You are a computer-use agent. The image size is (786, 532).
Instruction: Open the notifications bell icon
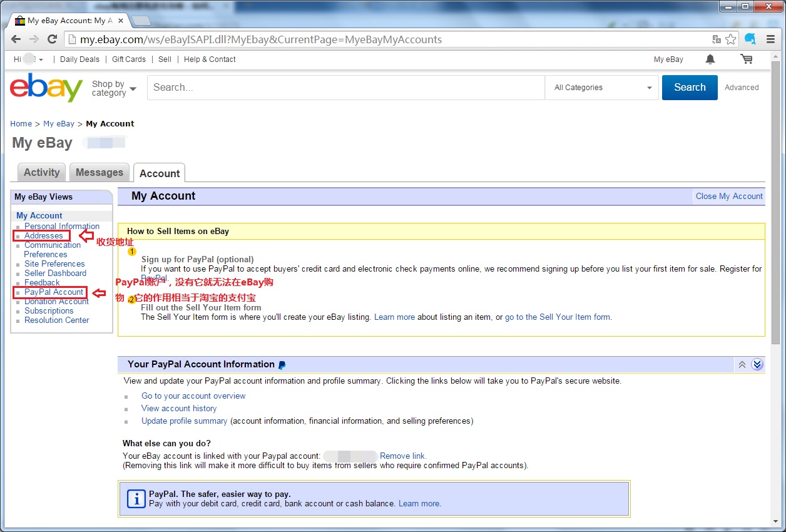click(710, 59)
